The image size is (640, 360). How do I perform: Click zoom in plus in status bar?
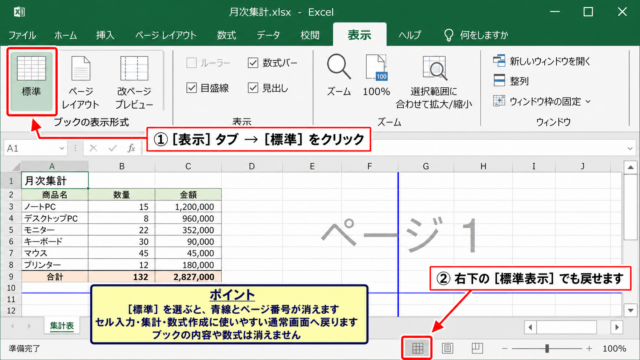[589, 348]
